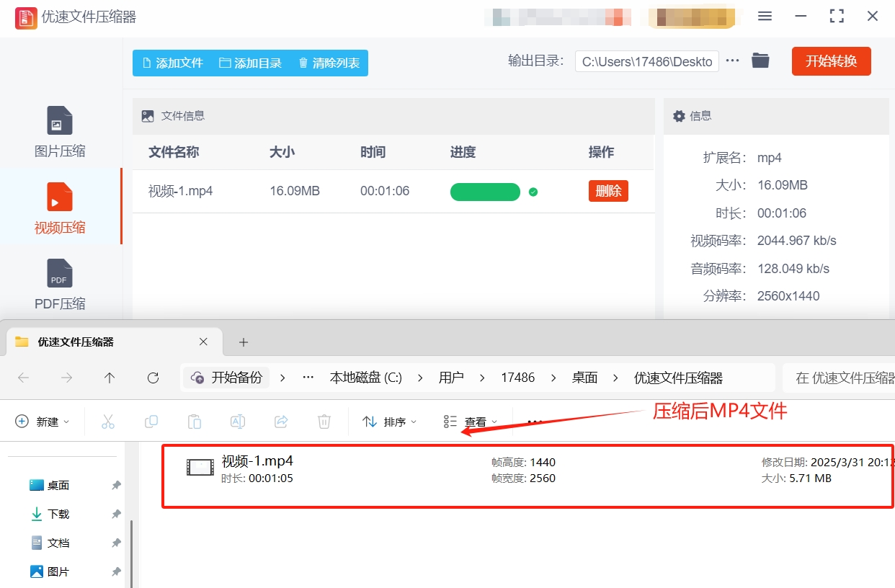Click 用户 breadcrumb in address bar
The image size is (895, 588).
point(451,378)
